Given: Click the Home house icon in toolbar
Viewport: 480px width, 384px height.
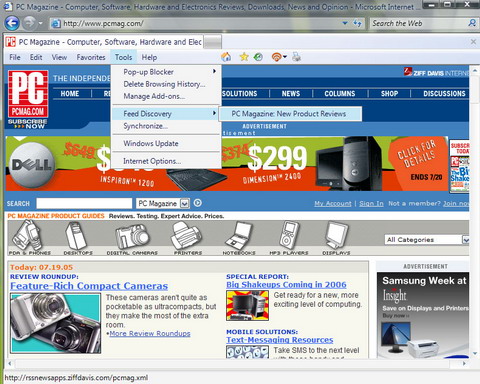Looking at the screenshot, I should point(226,57).
